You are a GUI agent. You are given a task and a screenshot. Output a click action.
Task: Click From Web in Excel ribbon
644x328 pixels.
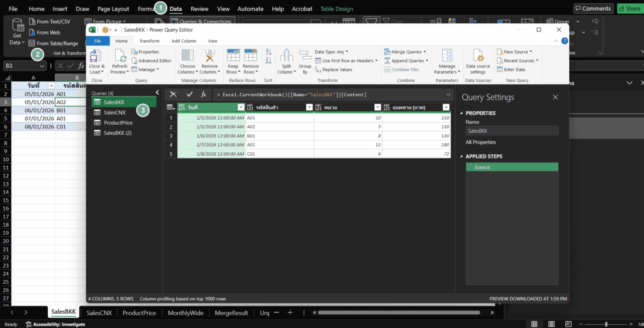45,33
